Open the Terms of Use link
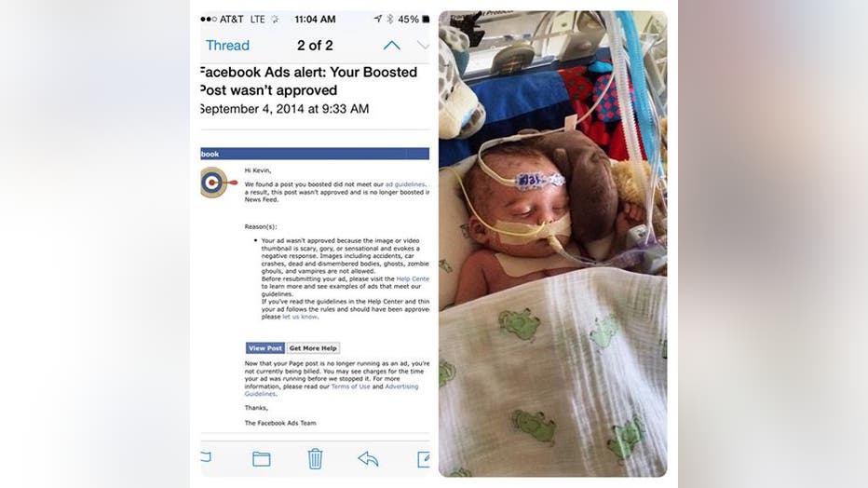Screen dimensions: 868x488 [350, 386]
